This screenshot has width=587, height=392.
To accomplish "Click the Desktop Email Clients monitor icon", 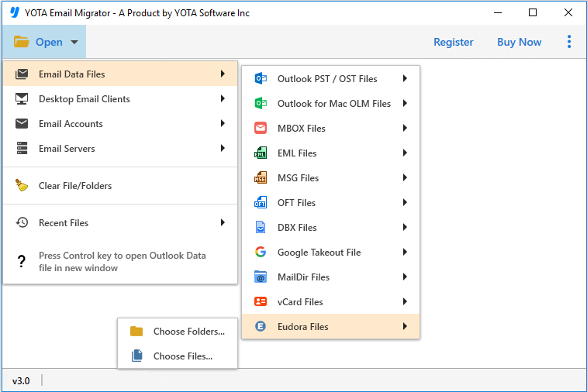I will [22, 98].
